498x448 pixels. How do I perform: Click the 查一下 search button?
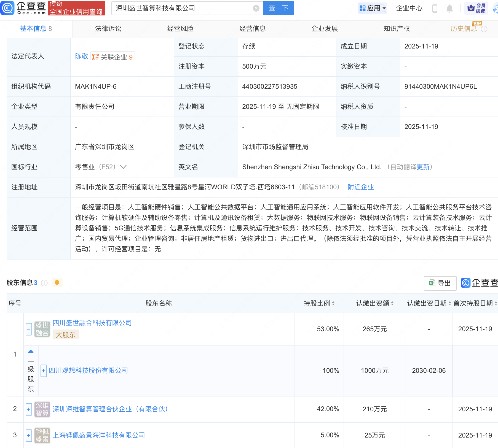278,8
